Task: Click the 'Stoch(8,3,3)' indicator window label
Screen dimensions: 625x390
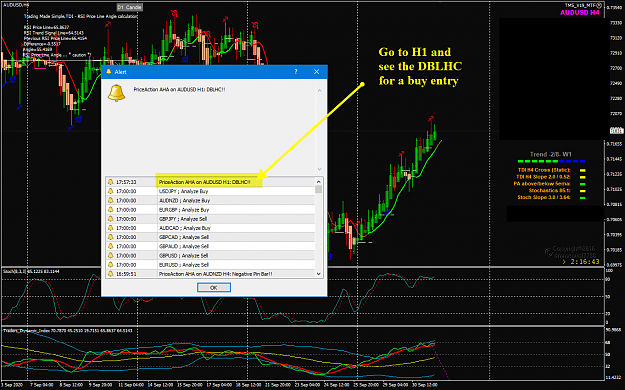Action: coord(31,271)
